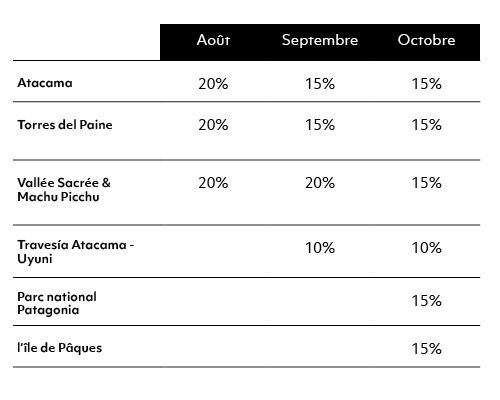This screenshot has width=500, height=400.
Task: Click Vallée Sacrée 15% Octobre value
Action: pyautogui.click(x=426, y=183)
